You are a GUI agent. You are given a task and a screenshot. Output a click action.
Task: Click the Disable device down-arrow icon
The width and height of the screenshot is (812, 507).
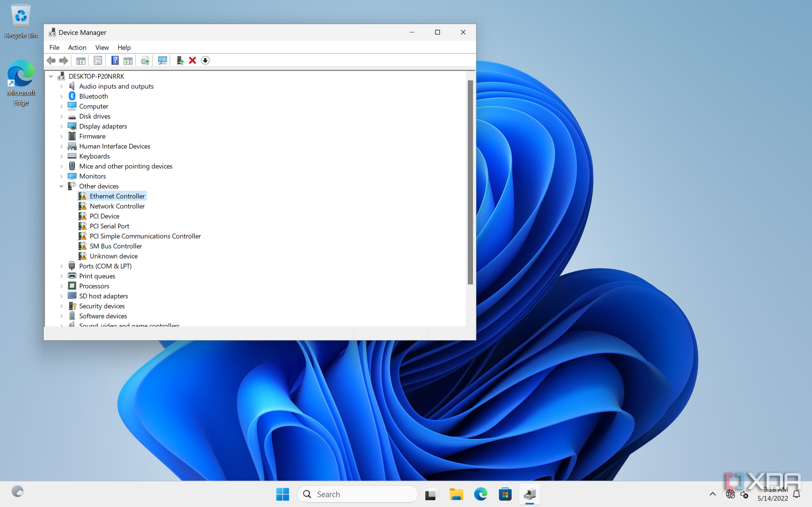point(205,60)
